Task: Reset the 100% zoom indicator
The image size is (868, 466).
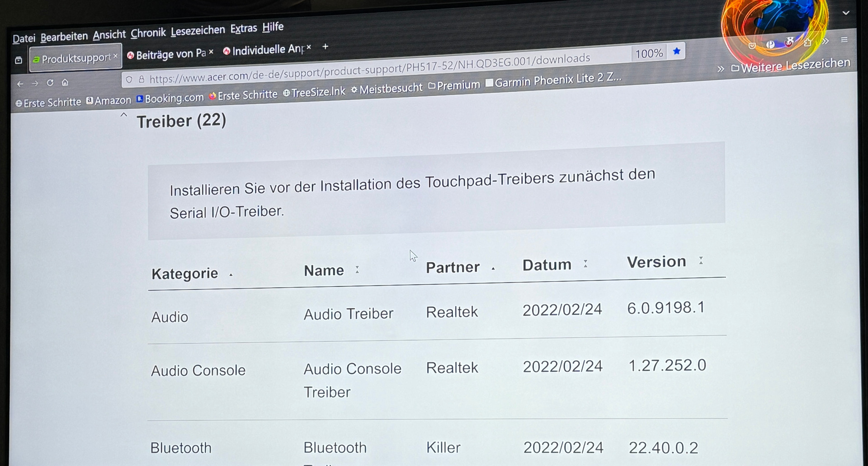Action: pos(649,54)
